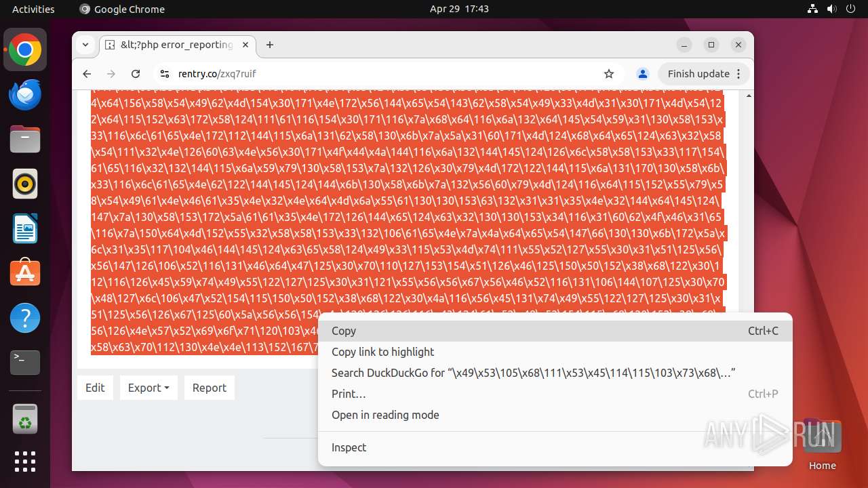Launch LibreOffice Writer from the dock
The width and height of the screenshot is (868, 488).
[25, 228]
